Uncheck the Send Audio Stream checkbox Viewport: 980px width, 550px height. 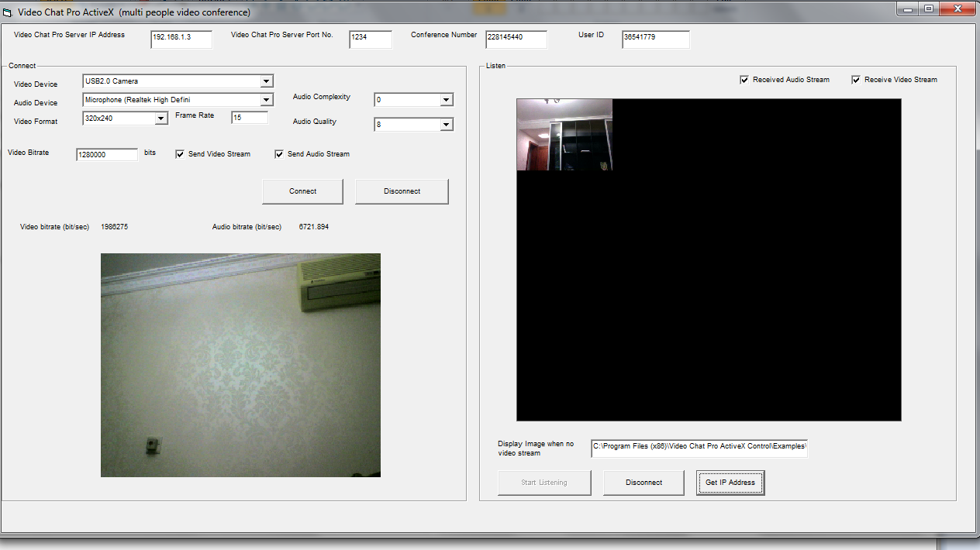point(279,154)
